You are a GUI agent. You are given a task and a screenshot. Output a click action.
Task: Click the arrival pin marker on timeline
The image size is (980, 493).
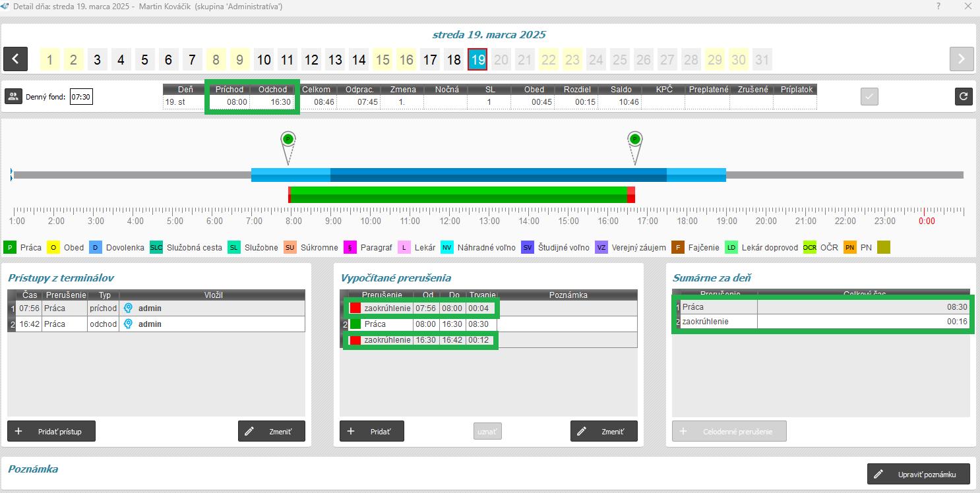[x=288, y=140]
